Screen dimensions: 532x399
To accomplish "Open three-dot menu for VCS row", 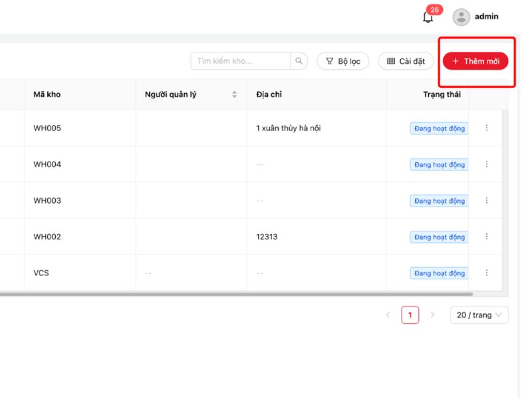I will pyautogui.click(x=487, y=273).
